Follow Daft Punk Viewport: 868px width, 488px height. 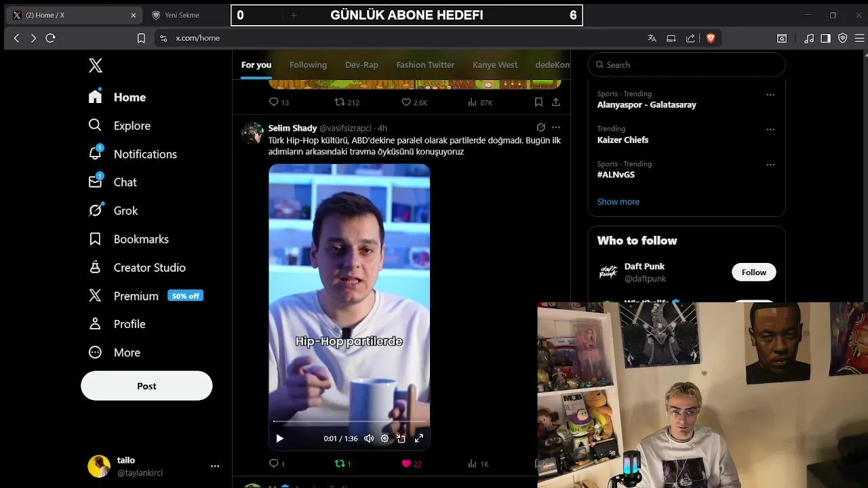coord(753,272)
